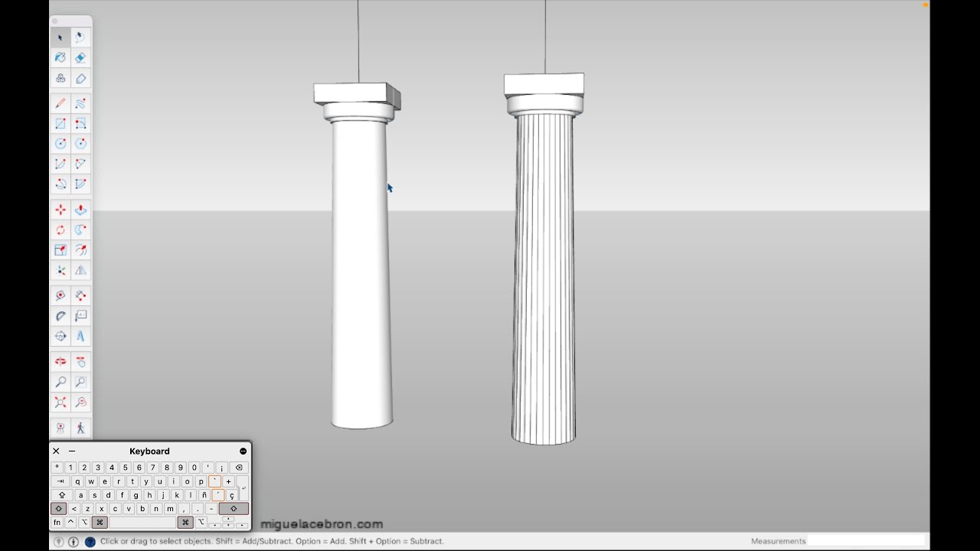Click the 'q' key on keyboard viewer
Image resolution: width=980 pixels, height=551 pixels.
coord(77,481)
